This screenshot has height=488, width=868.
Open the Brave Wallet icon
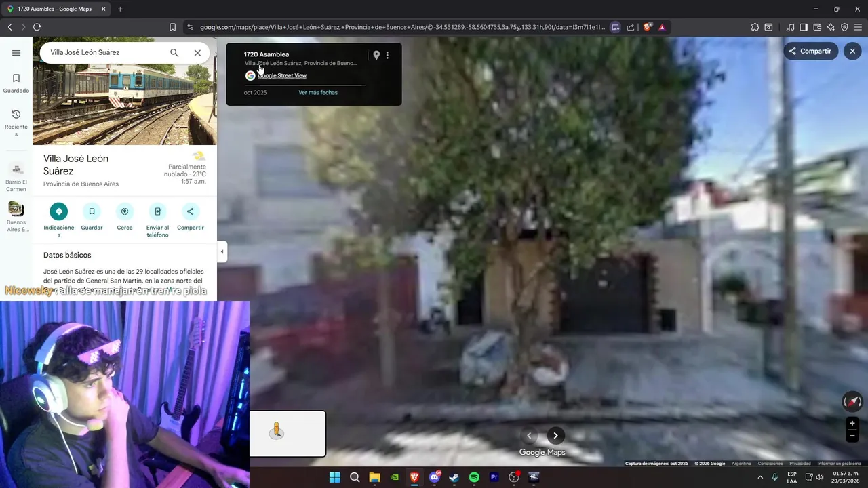coord(817,27)
